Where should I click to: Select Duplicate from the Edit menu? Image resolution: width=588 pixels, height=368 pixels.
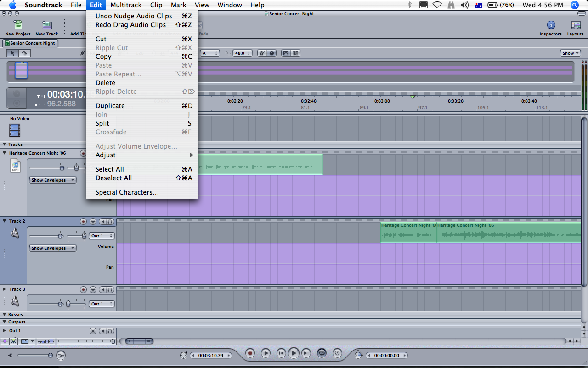point(142,106)
